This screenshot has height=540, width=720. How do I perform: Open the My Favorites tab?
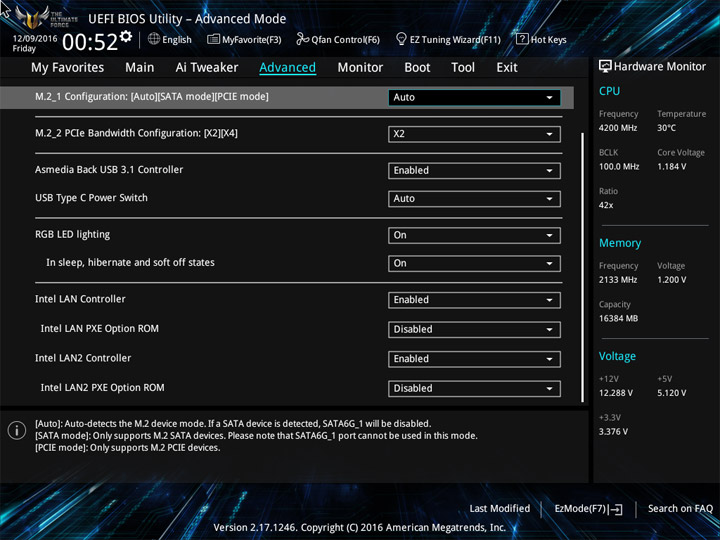(68, 68)
